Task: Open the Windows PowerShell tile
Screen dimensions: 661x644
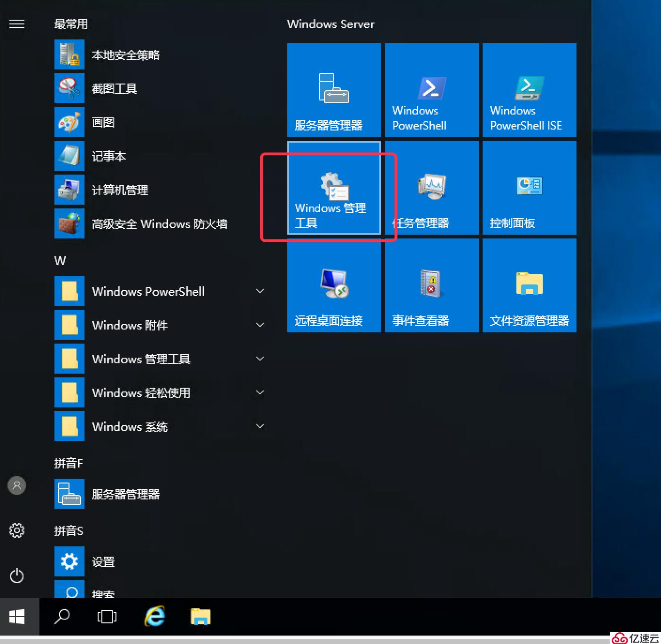Action: [432, 90]
